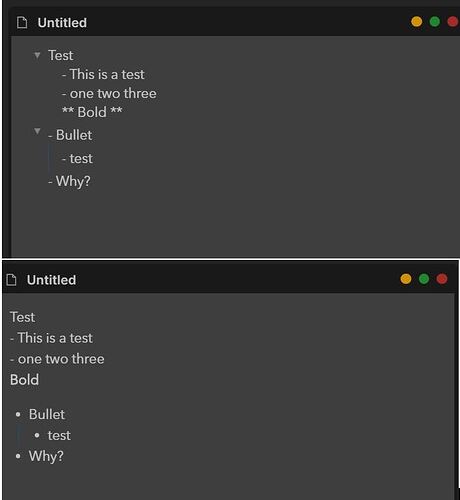Collapse the Test section triangle
460x500 pixels.
(37, 55)
